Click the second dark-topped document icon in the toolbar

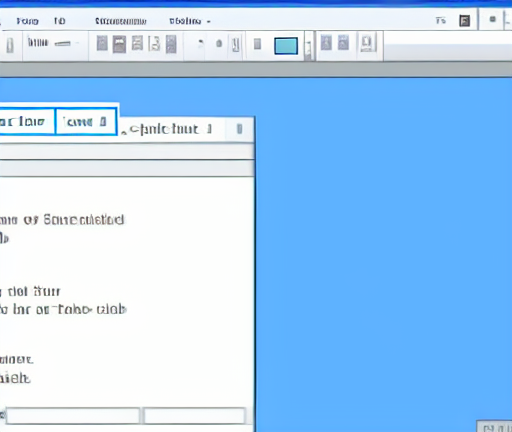click(119, 44)
